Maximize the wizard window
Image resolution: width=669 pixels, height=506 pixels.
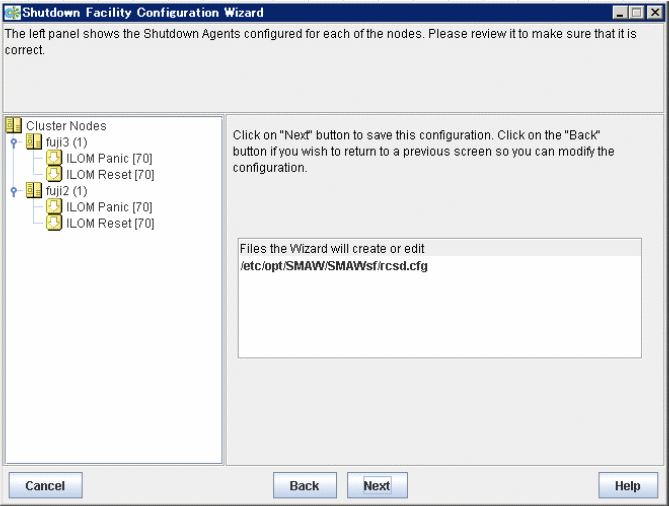[637, 13]
